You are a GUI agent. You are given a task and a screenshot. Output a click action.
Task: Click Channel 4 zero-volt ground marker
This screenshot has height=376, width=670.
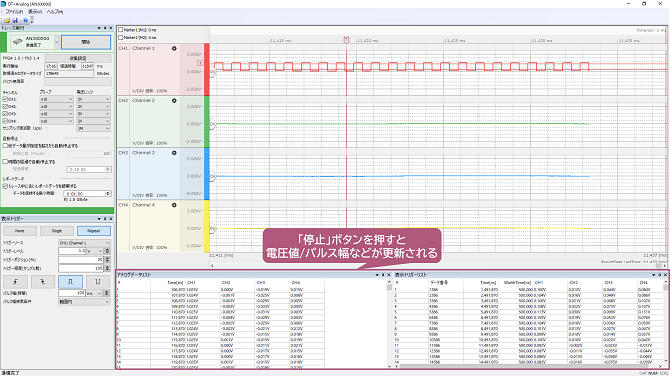[212, 229]
